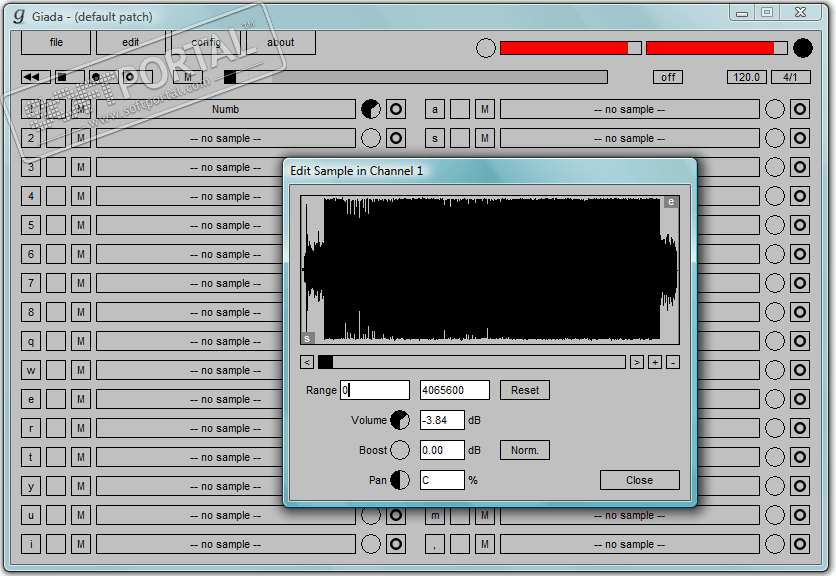Click the Range start input field
Screen dimensions: 836x576
coord(375,390)
